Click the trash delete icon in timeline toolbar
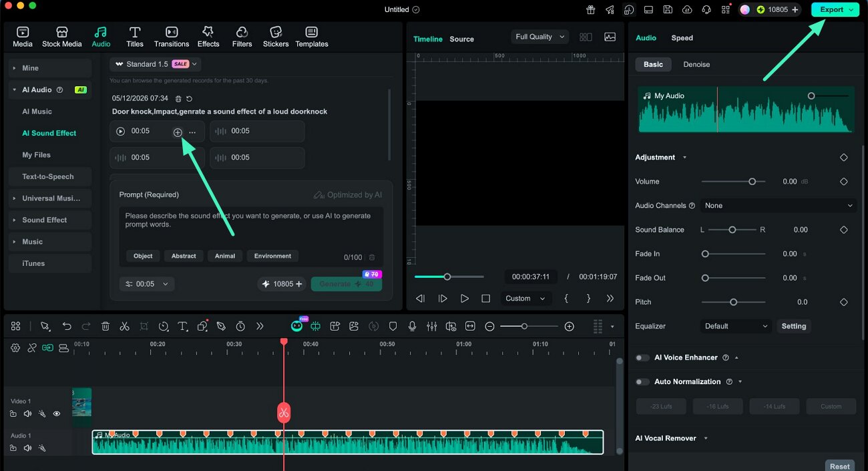This screenshot has height=471, width=868. (x=105, y=326)
